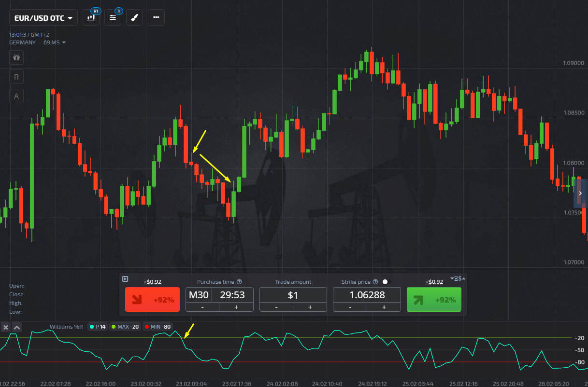Click the +$0.92 payout above the Sell button
This screenshot has width=588, height=387.
coord(152,282)
